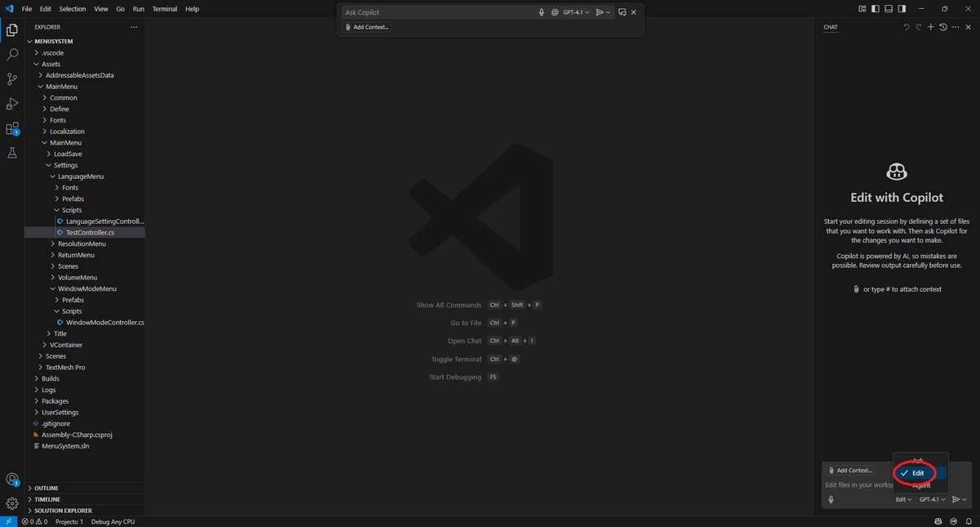
Task: Select the CHAT tab in the sidebar
Action: tap(831, 27)
